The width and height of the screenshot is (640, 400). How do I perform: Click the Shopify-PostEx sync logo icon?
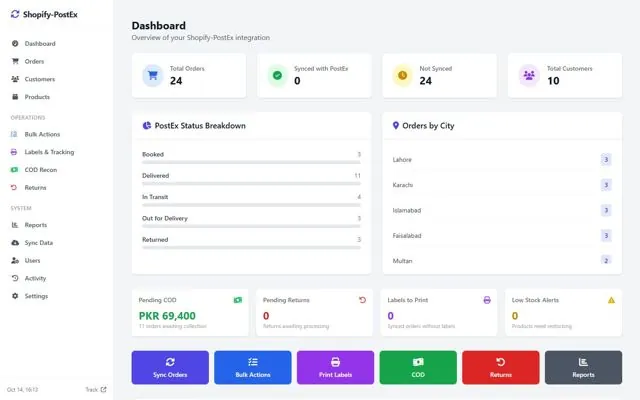click(15, 14)
